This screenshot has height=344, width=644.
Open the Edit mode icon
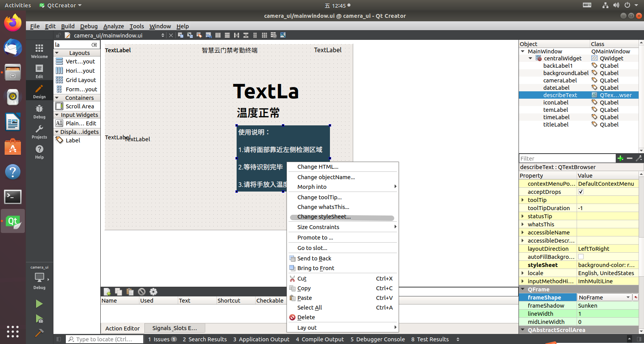point(39,71)
